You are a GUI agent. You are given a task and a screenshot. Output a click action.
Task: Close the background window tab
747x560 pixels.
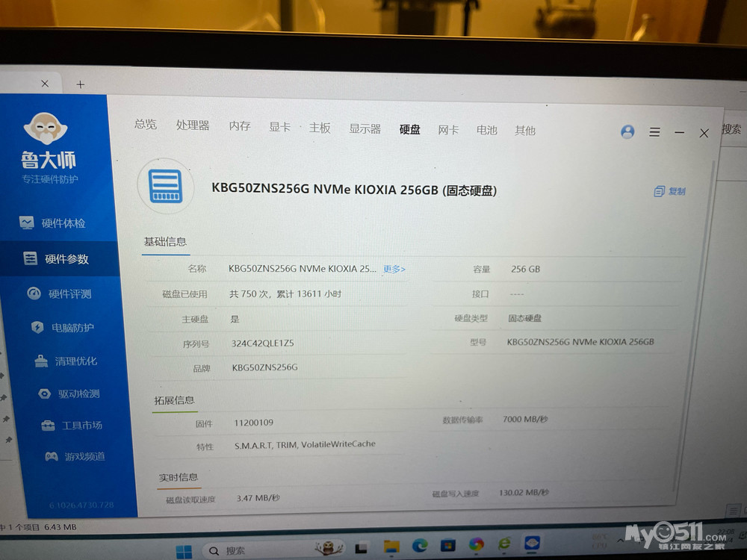click(45, 84)
